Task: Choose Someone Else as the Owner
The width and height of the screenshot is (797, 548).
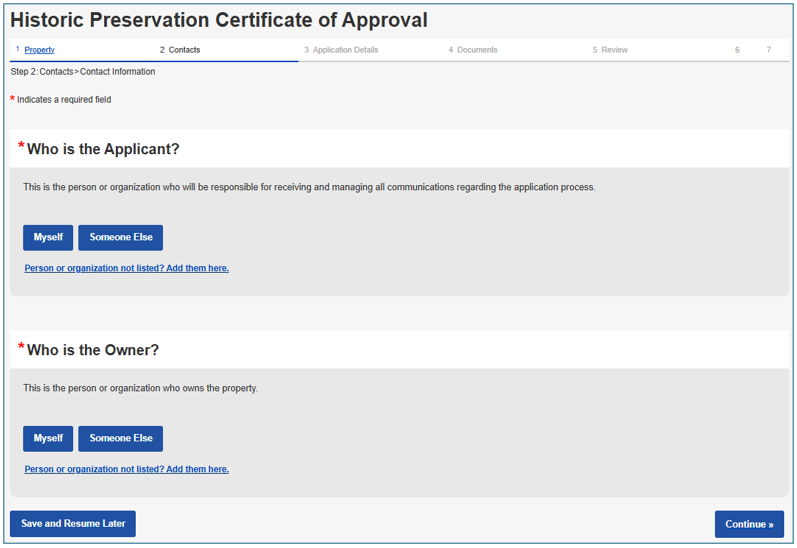Action: (x=120, y=439)
